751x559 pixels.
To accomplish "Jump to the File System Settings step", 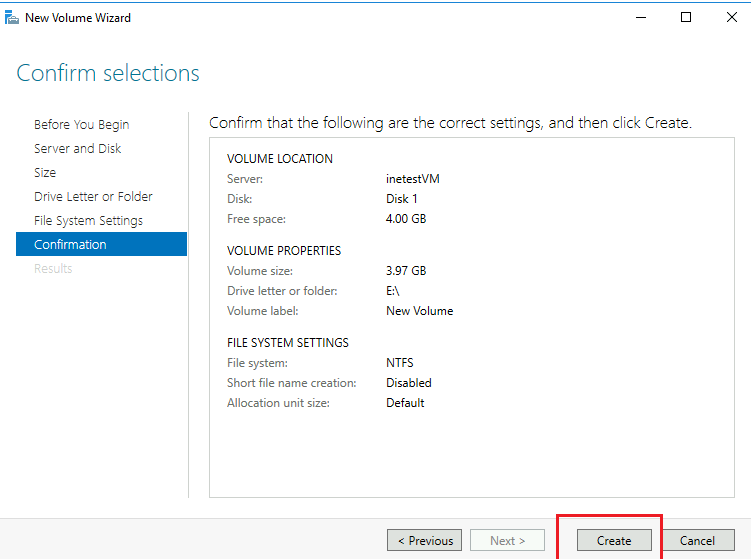I will tap(88, 221).
